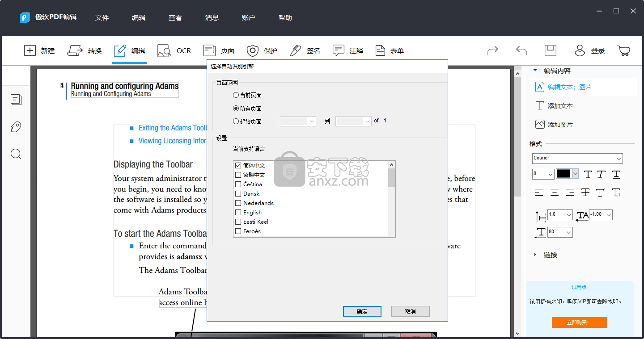Viewport: 644px width, 339px height.
Task: Open the start page number dropdown
Action: (x=298, y=121)
